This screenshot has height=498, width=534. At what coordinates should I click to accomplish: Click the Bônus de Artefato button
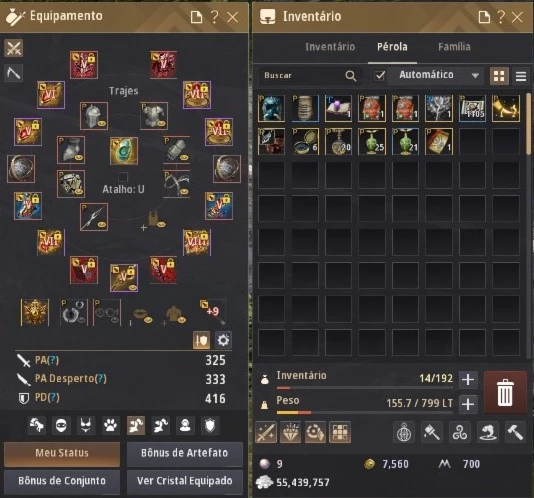pos(185,453)
